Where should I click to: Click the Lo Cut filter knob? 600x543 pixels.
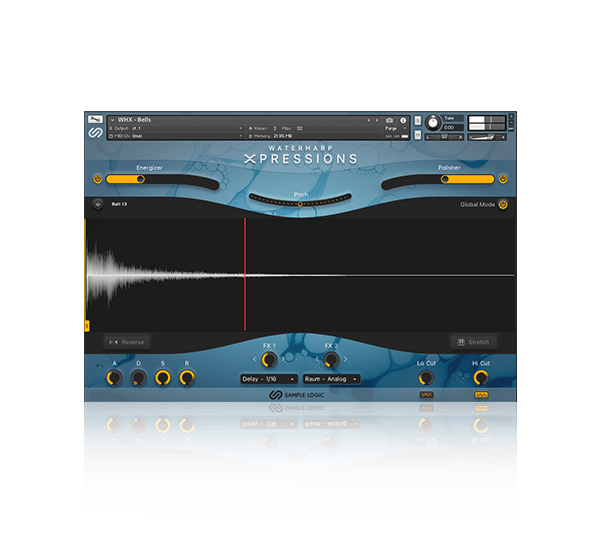click(426, 378)
